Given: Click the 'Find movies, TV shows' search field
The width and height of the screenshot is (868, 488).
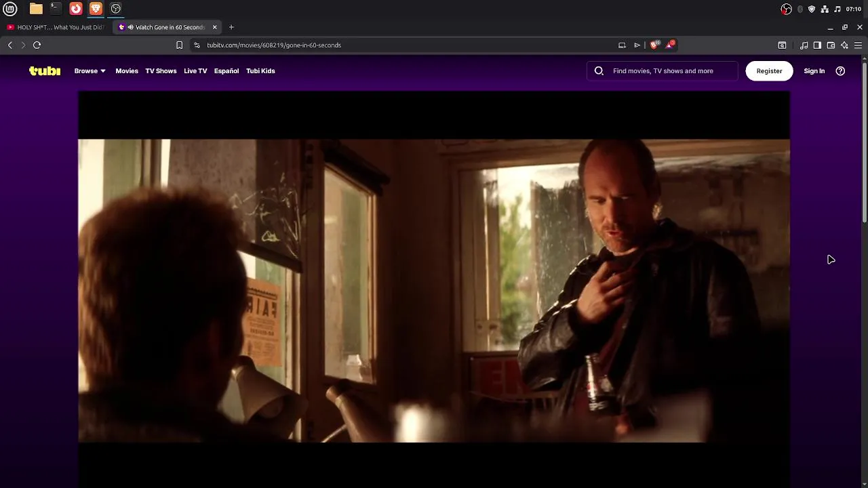Looking at the screenshot, I should coord(663,70).
